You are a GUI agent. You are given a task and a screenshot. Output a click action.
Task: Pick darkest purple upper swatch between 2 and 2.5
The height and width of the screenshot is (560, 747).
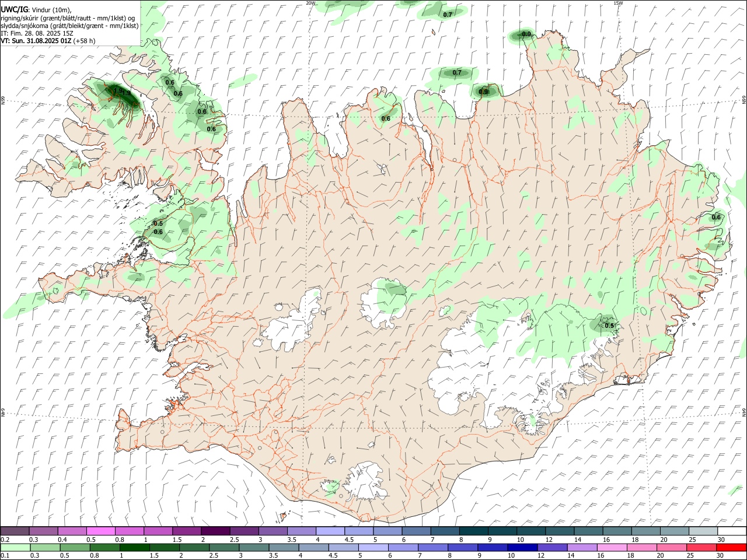pos(215,531)
